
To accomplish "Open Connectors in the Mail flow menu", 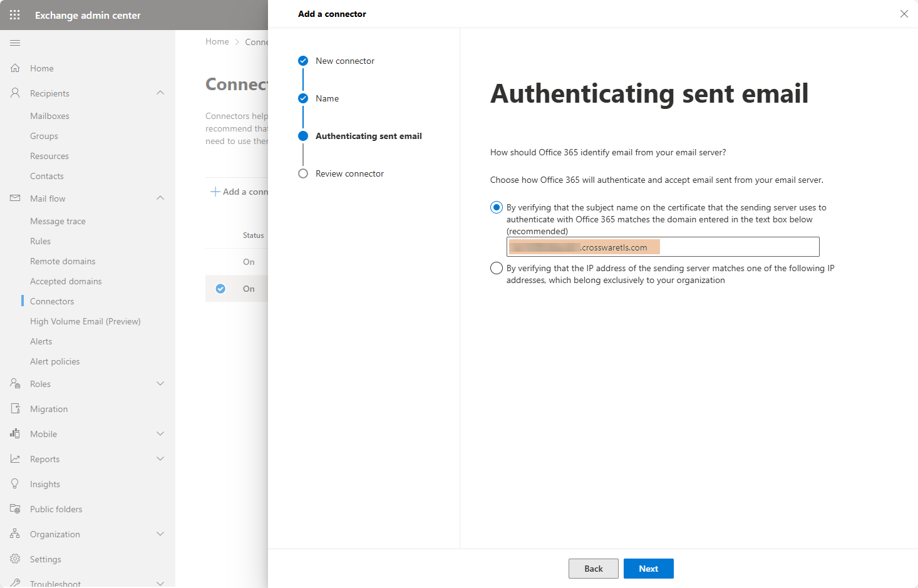I will [52, 301].
